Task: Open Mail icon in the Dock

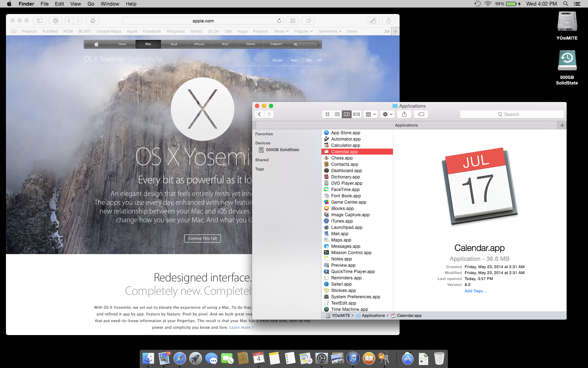Action: (164, 358)
